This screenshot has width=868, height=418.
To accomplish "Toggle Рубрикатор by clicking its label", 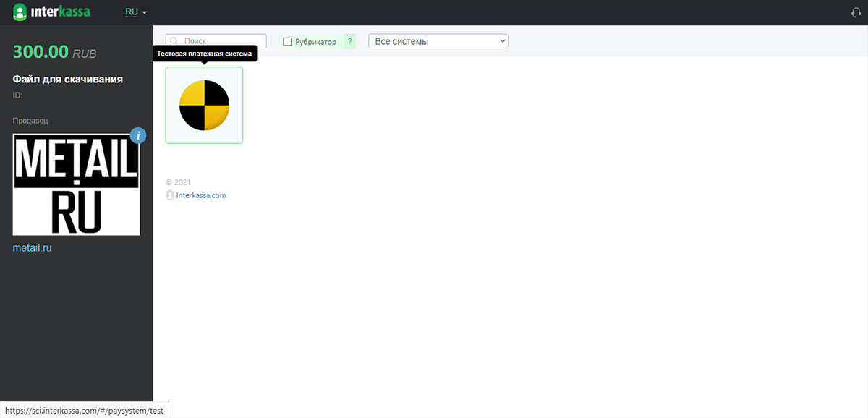I will (315, 42).
